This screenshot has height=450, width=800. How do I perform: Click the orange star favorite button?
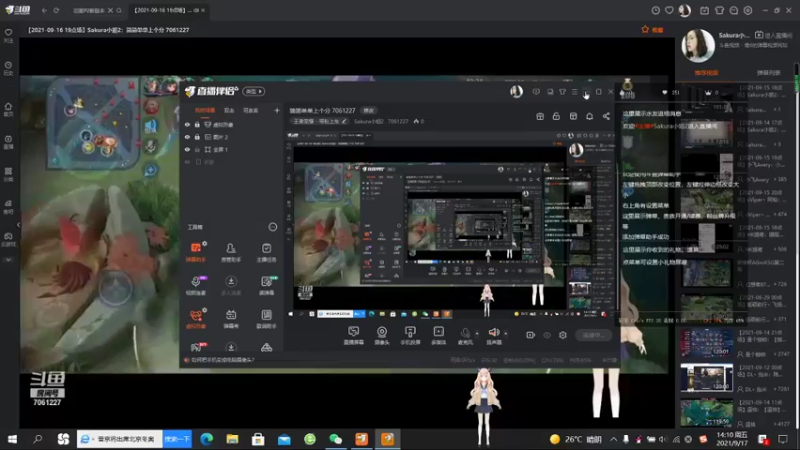652,30
